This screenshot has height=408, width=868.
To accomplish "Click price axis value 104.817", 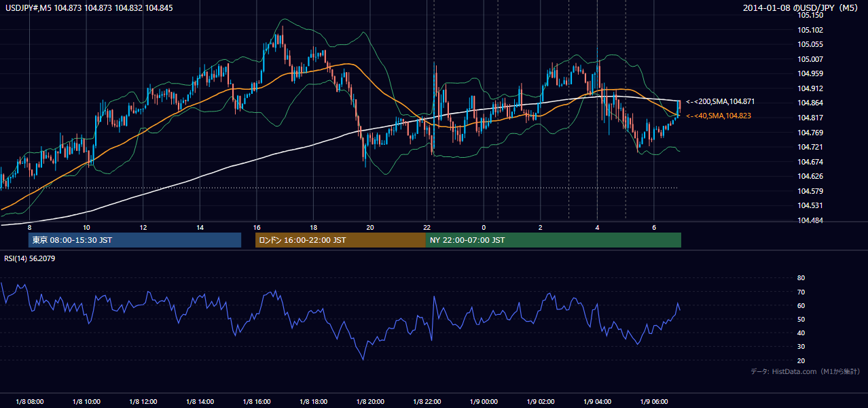I will [x=810, y=118].
